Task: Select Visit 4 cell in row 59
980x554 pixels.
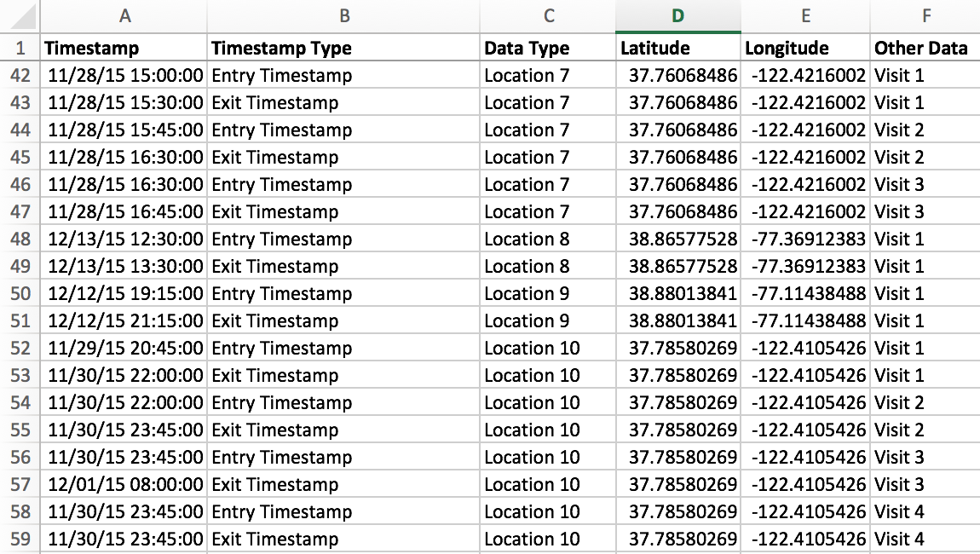Action: tap(925, 539)
